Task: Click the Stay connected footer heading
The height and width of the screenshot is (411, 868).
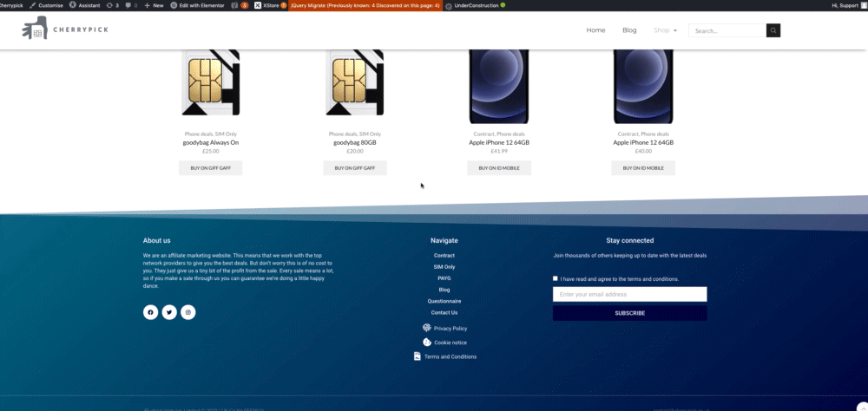Action: coord(629,241)
